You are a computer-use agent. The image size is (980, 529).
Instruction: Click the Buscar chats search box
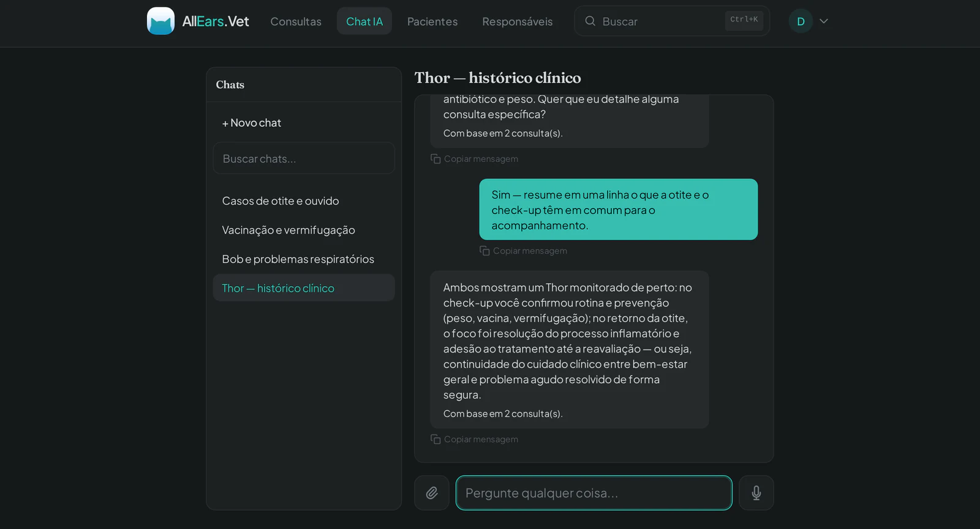[x=304, y=159]
